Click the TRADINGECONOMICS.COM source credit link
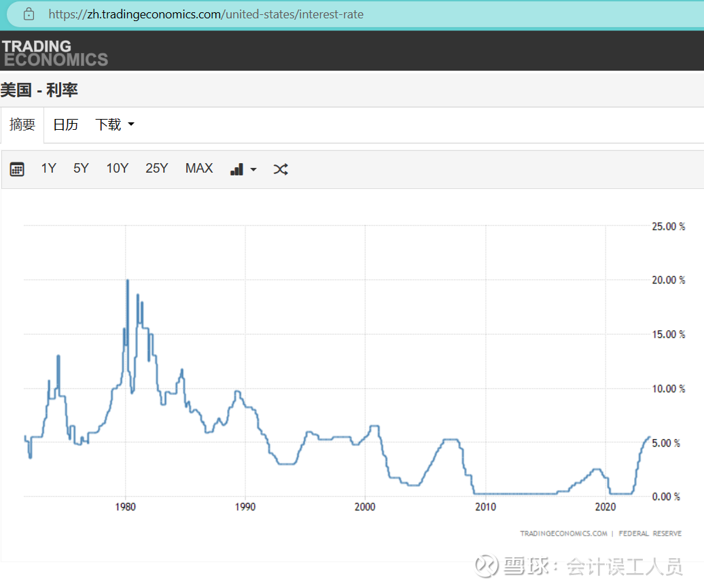704x588 pixels. coord(563,534)
